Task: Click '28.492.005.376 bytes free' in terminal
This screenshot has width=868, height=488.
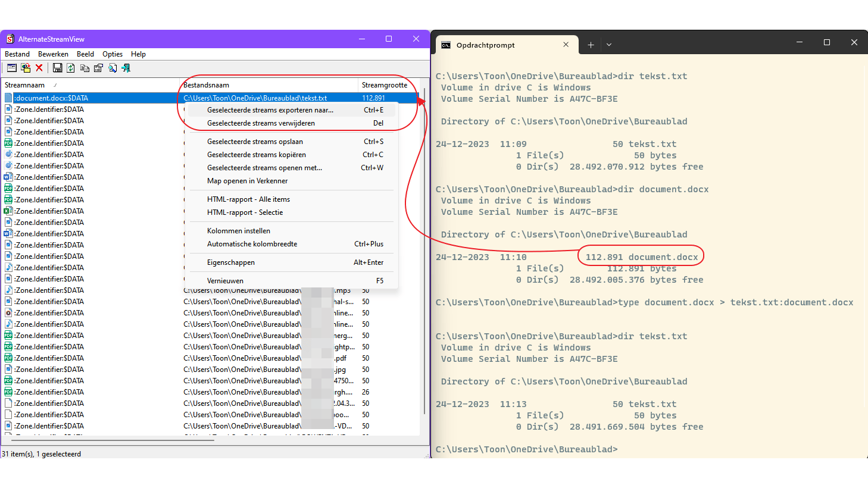Action: pos(636,280)
